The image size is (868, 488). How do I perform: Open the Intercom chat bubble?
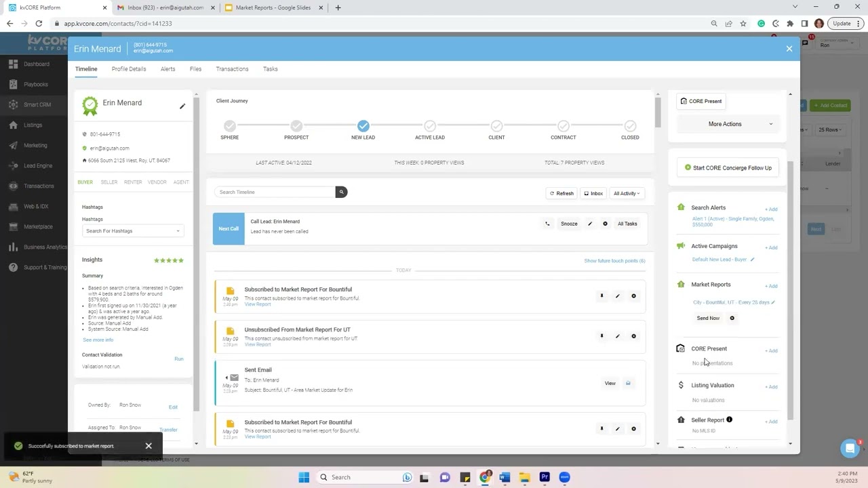(850, 448)
